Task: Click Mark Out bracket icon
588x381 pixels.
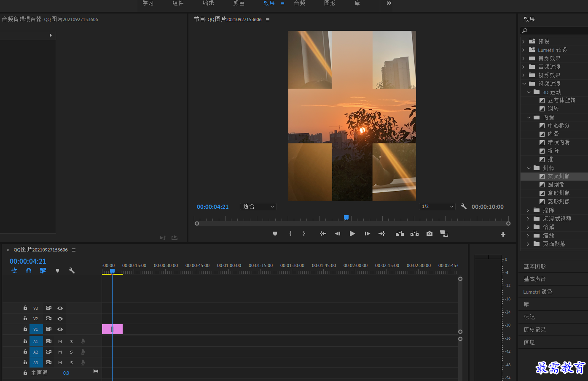Action: 304,234
